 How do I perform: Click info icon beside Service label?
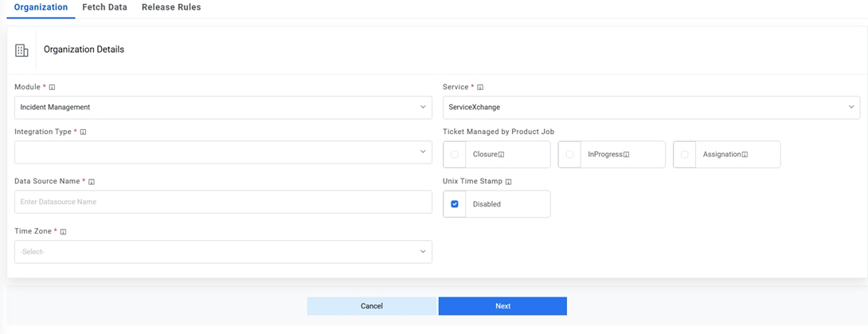(480, 87)
